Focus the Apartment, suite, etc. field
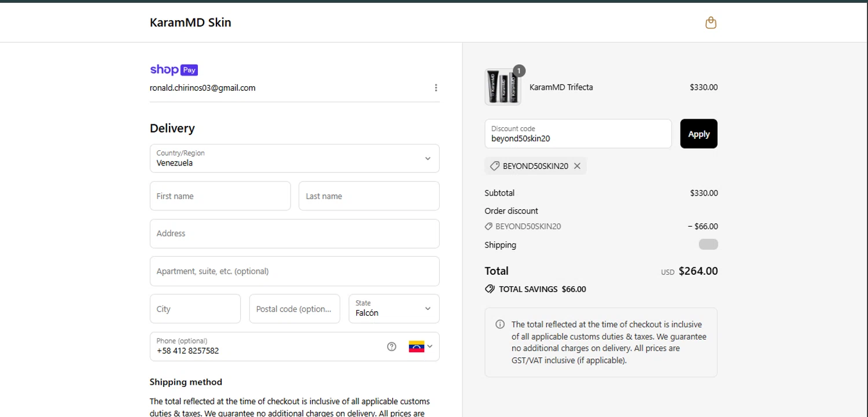 click(295, 271)
